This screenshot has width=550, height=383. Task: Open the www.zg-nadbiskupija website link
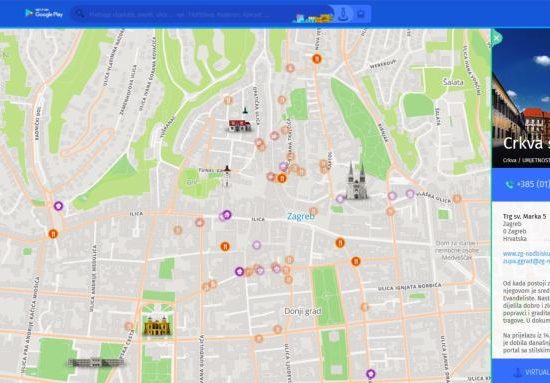[x=526, y=253]
